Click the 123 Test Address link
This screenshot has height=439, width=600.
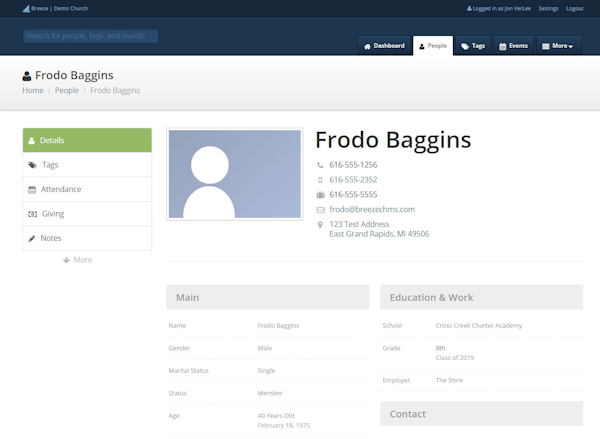(359, 224)
